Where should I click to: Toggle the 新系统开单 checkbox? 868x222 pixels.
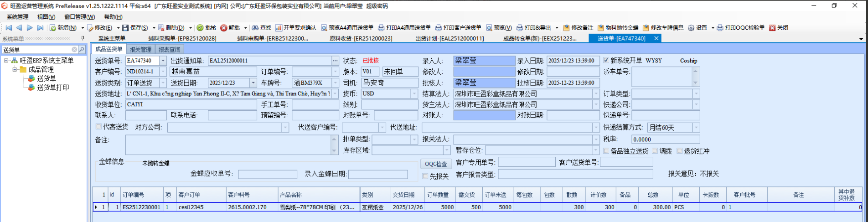(x=606, y=60)
